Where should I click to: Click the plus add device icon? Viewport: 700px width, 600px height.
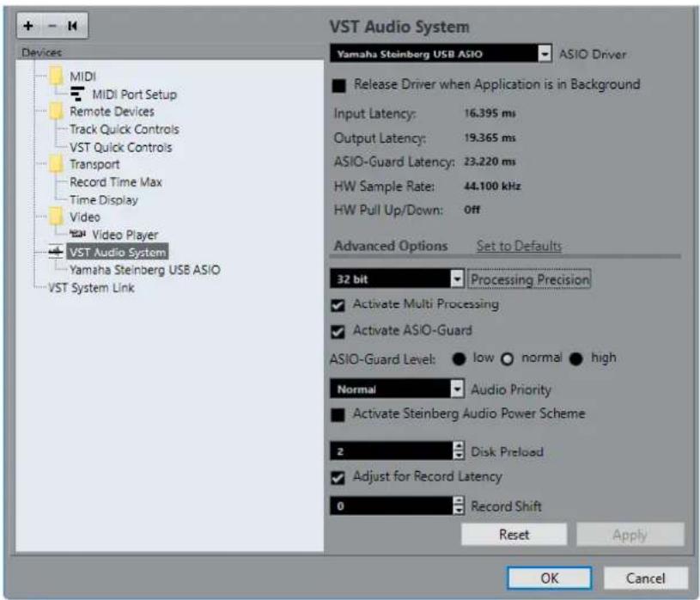28,26
